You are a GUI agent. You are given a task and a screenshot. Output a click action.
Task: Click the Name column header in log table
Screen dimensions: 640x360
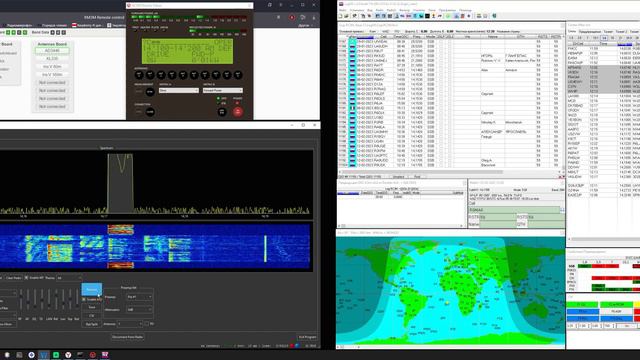493,37
